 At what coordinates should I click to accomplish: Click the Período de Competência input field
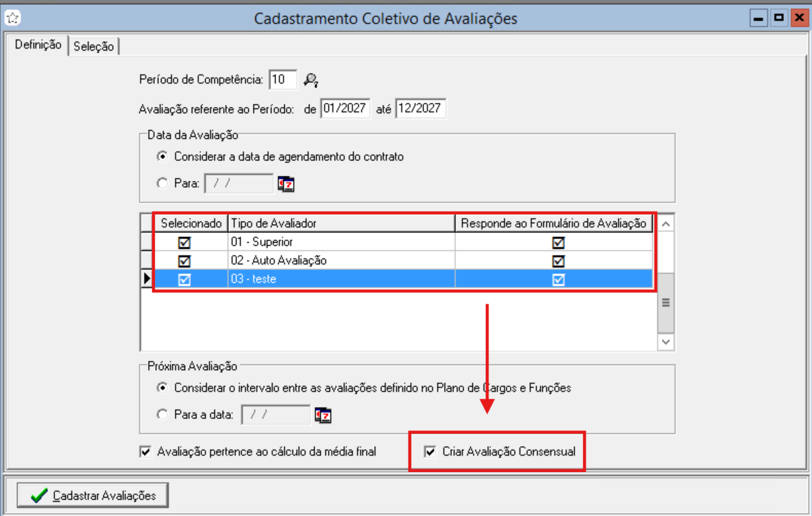point(282,79)
